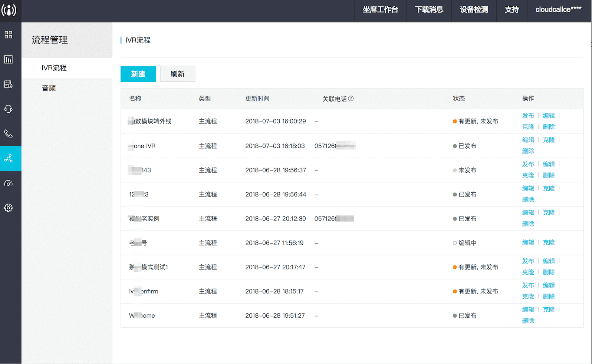Click the timestamp 2018-06-27 20:12:30
Image resolution: width=592 pixels, height=364 pixels.
(x=276, y=219)
